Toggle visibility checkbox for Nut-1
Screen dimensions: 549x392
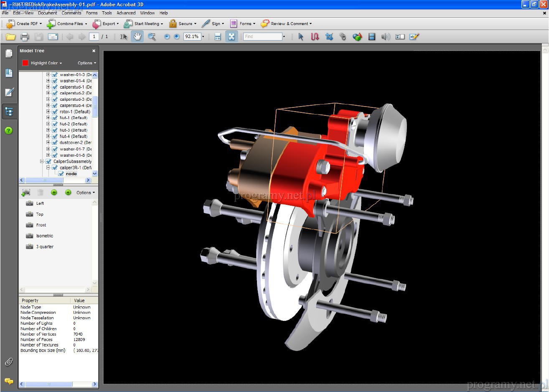click(x=55, y=118)
